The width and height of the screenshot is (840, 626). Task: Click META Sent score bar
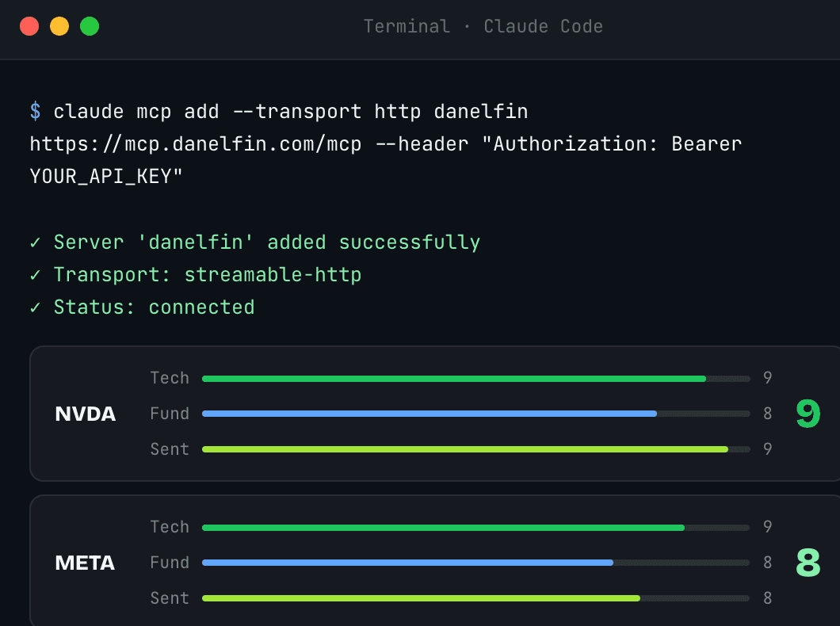[x=476, y=598]
